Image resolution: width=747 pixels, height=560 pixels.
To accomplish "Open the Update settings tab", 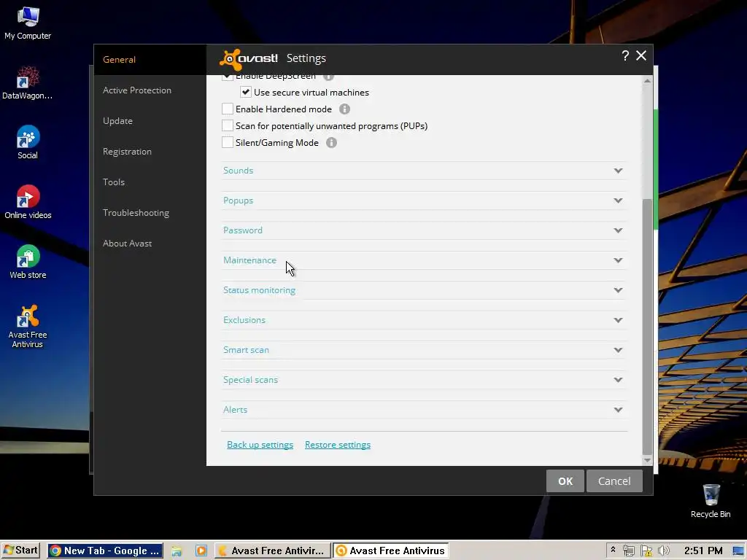I will pos(150,121).
